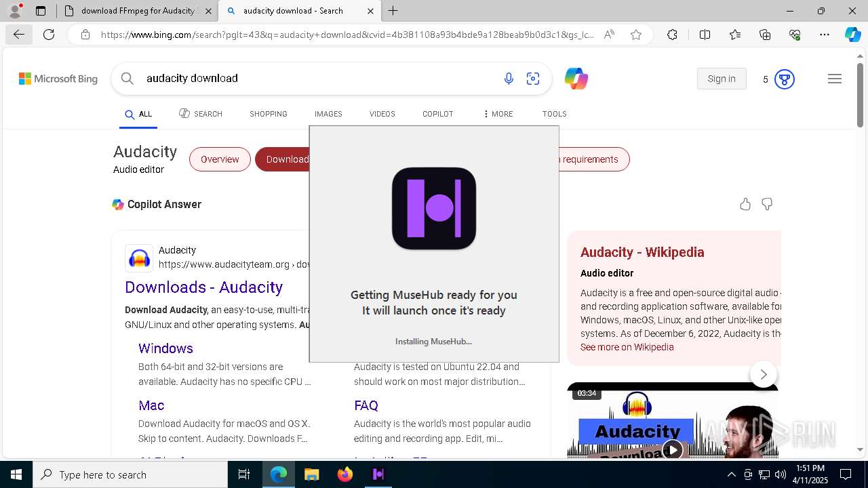Click Type here to search box

tap(130, 474)
